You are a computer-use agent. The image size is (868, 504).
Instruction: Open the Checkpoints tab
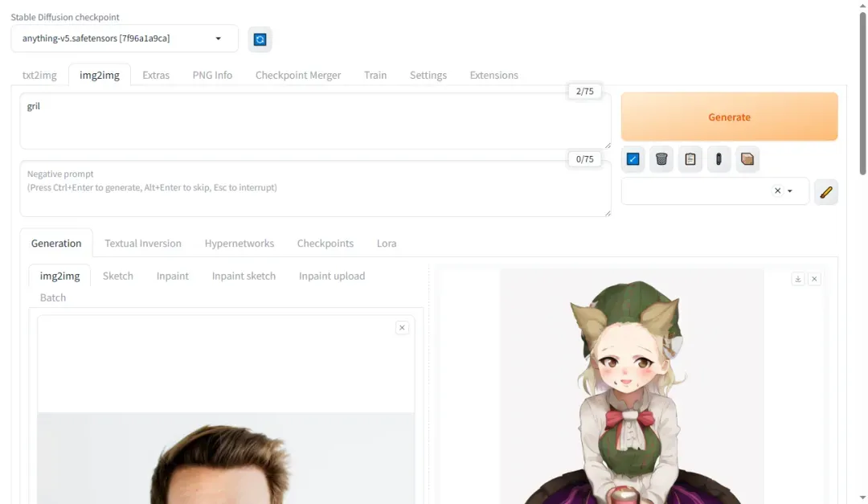click(x=325, y=243)
